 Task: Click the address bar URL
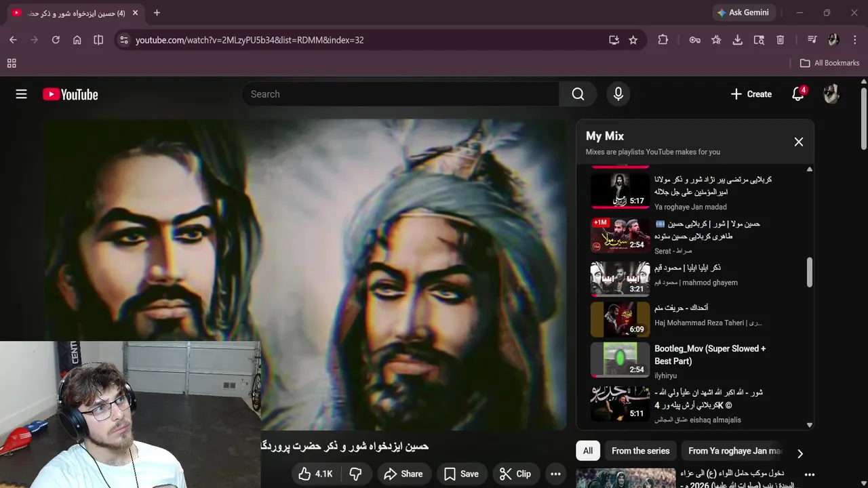tap(250, 40)
